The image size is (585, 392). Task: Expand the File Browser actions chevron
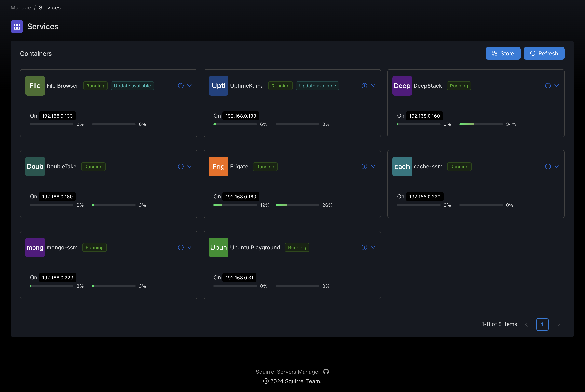pos(190,85)
